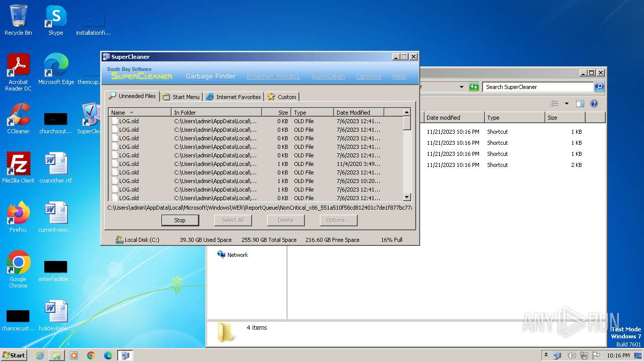Click the file list scroll up arrow

[407, 113]
